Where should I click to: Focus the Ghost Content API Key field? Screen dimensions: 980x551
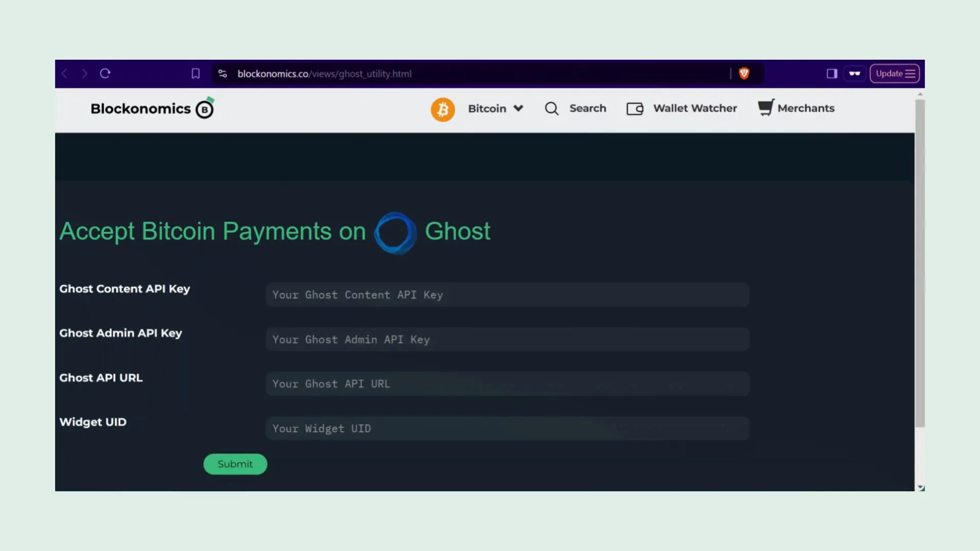tap(507, 295)
